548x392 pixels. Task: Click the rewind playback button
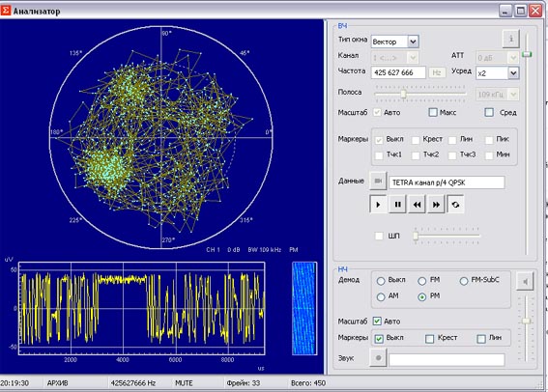(417, 205)
